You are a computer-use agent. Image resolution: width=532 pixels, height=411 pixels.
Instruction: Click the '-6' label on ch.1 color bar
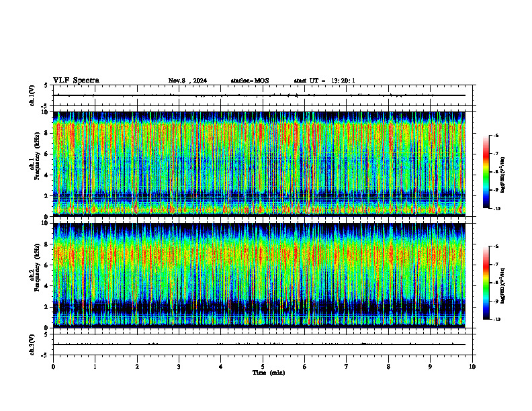coord(496,135)
